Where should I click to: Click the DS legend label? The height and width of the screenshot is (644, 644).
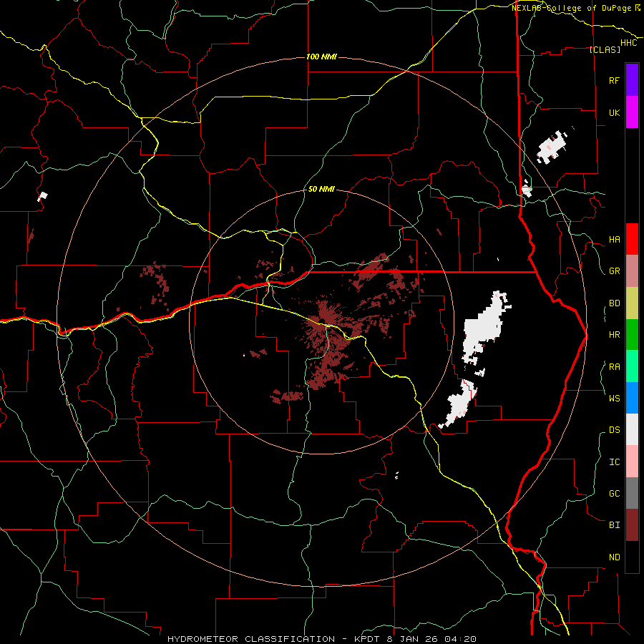point(614,430)
